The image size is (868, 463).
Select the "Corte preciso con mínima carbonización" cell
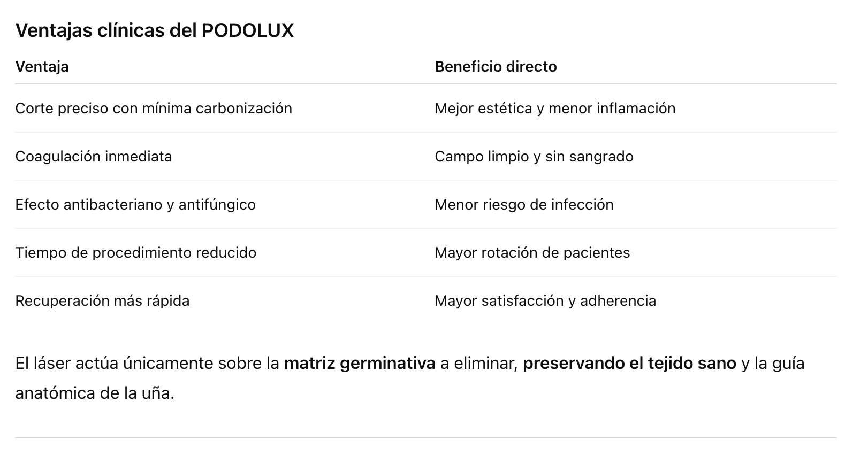click(x=154, y=109)
